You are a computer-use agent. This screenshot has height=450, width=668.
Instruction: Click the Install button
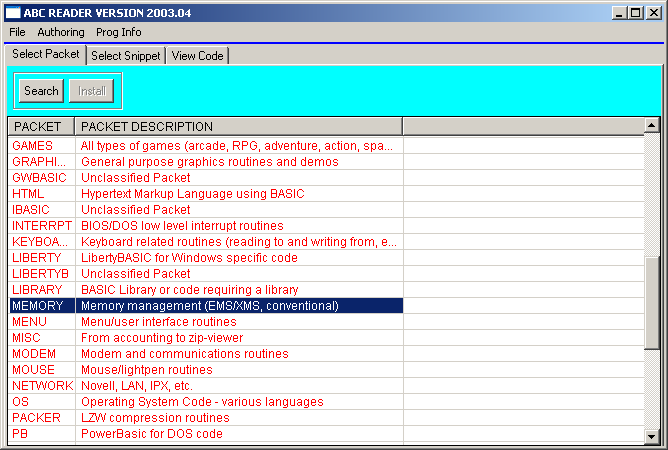click(x=91, y=91)
